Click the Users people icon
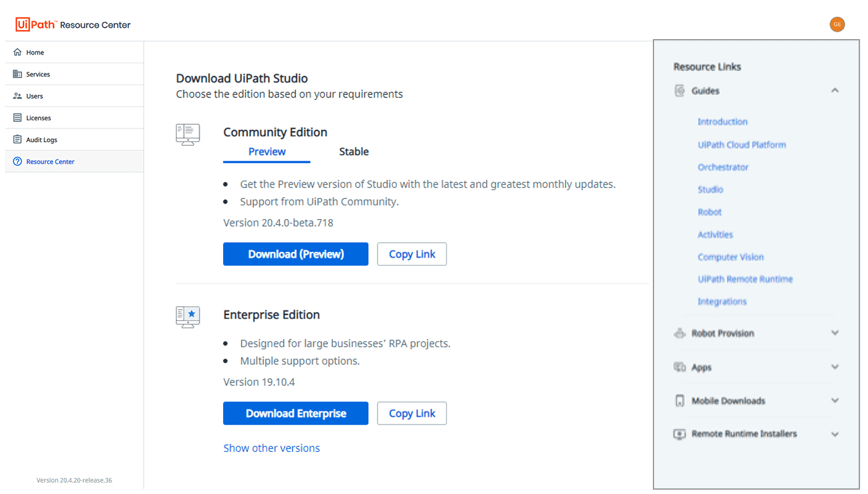The image size is (868, 494). coord(17,96)
